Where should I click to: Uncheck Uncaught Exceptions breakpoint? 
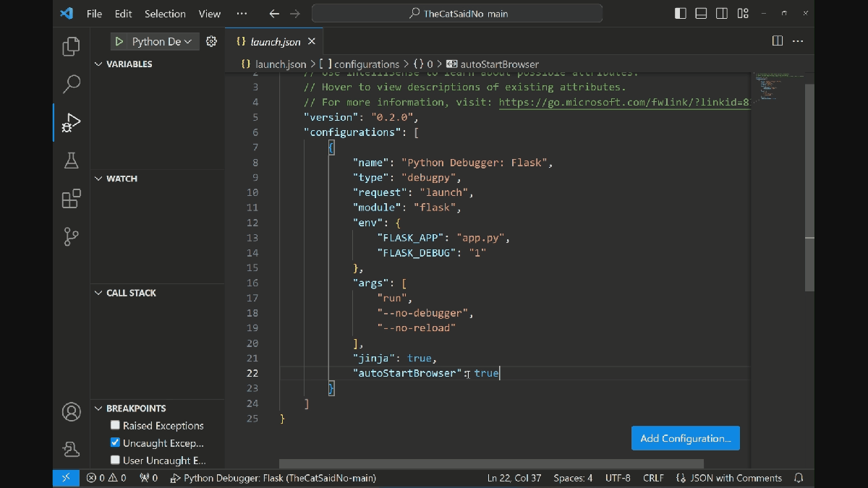point(115,442)
